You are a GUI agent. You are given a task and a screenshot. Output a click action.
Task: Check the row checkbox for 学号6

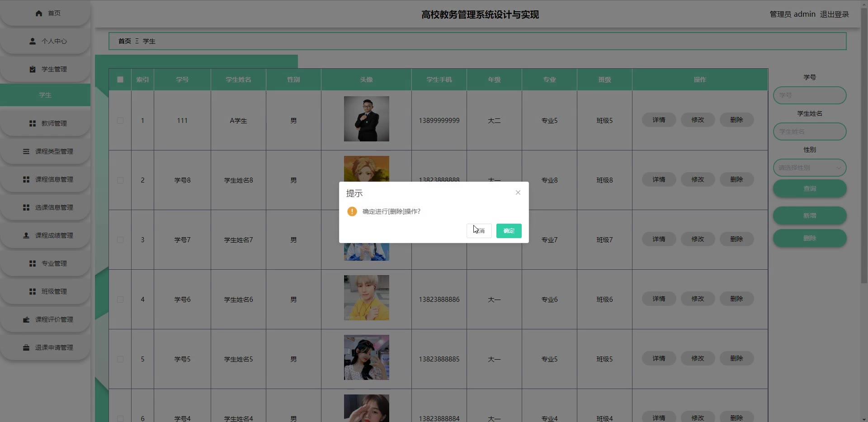point(120,300)
